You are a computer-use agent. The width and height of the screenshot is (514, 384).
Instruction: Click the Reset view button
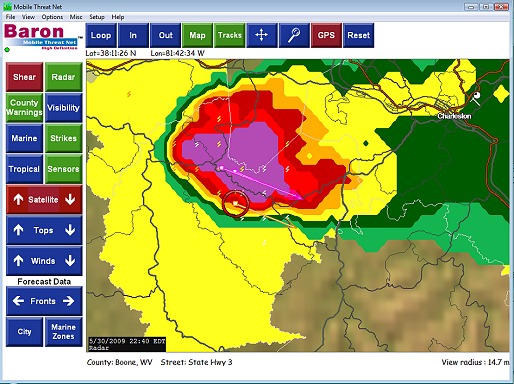tap(359, 35)
